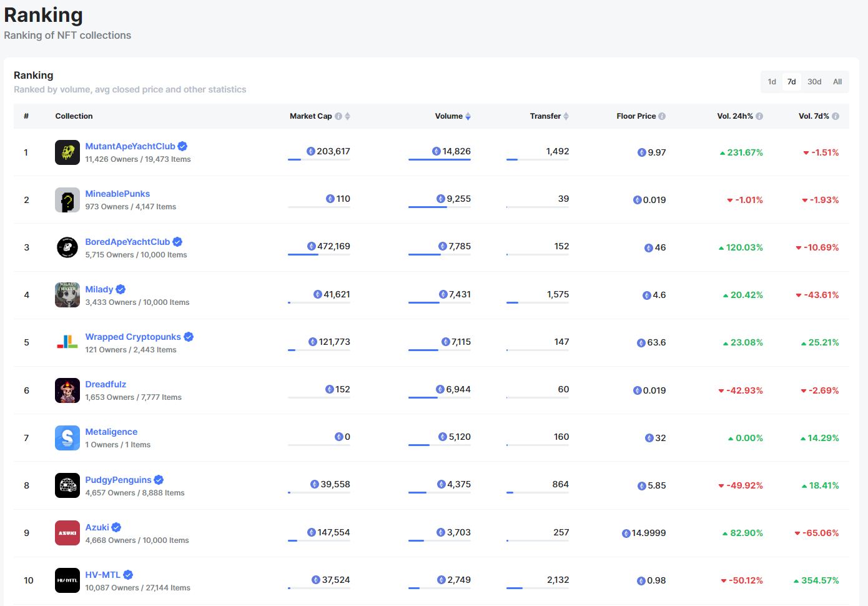Switch ranking period to 30d
This screenshot has width=868, height=606.
pyautogui.click(x=814, y=82)
